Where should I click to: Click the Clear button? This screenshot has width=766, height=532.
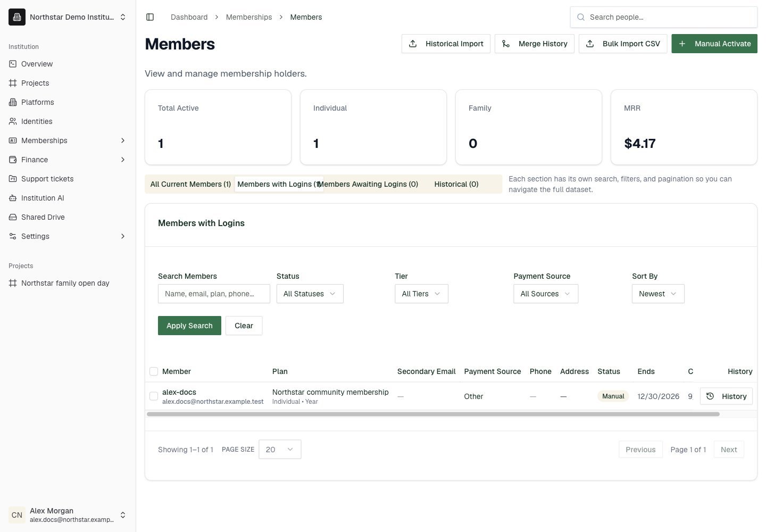coord(244,326)
